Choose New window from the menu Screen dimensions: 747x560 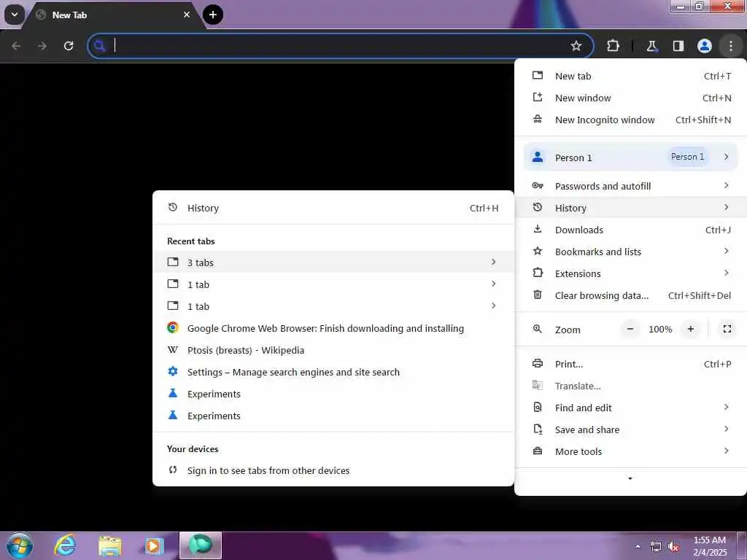click(x=631, y=98)
